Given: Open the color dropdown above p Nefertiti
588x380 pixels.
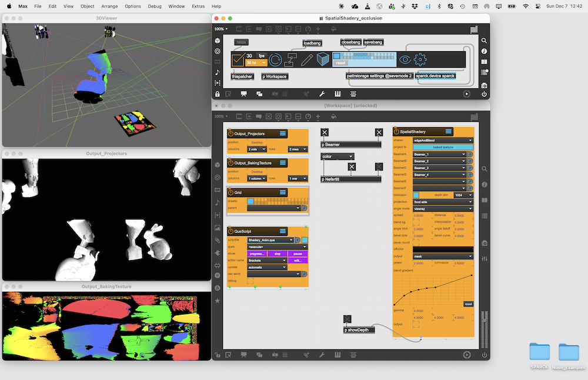Looking at the screenshot, I should pyautogui.click(x=338, y=156).
